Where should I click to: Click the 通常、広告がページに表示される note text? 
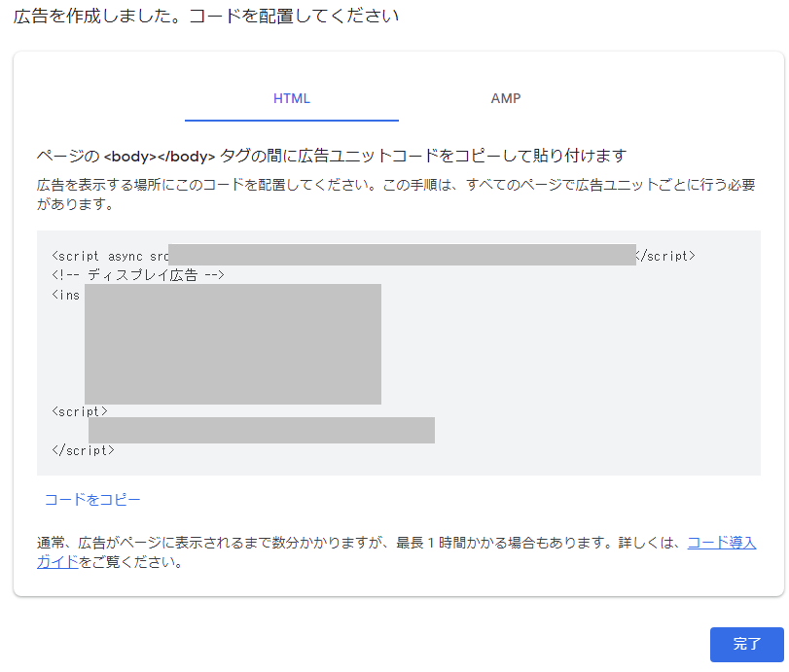[x=396, y=552]
